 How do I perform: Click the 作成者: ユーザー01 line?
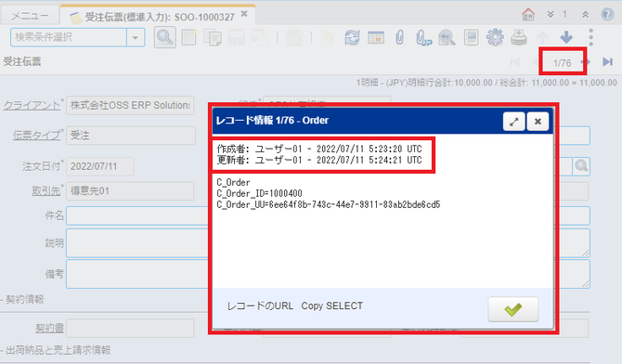click(x=319, y=149)
